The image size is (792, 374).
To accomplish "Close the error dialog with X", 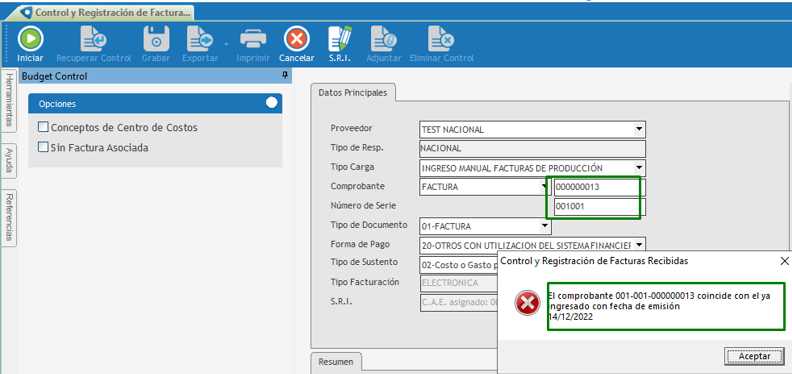I will point(784,261).
